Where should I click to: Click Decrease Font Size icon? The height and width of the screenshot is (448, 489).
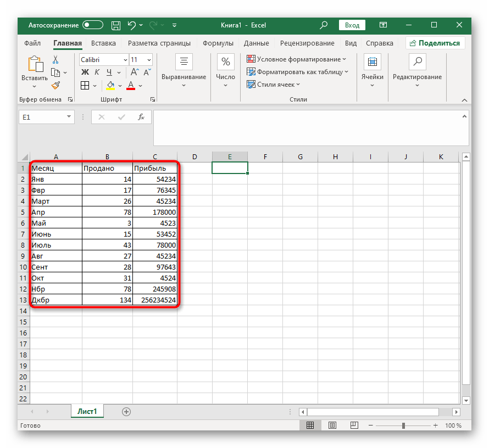pyautogui.click(x=147, y=72)
